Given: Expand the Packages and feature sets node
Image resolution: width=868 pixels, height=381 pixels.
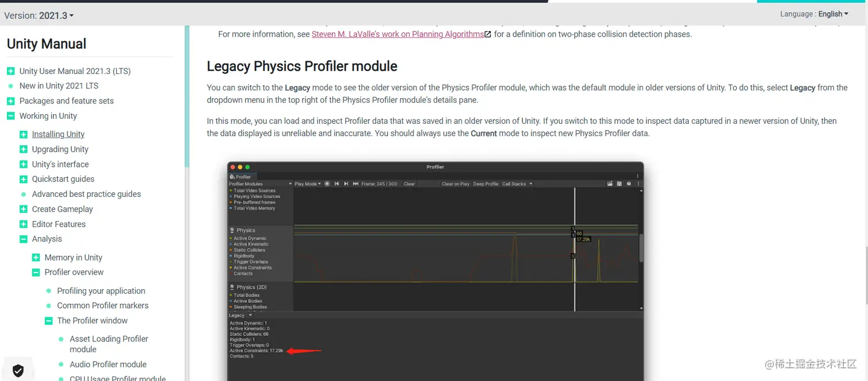Looking at the screenshot, I should point(11,101).
